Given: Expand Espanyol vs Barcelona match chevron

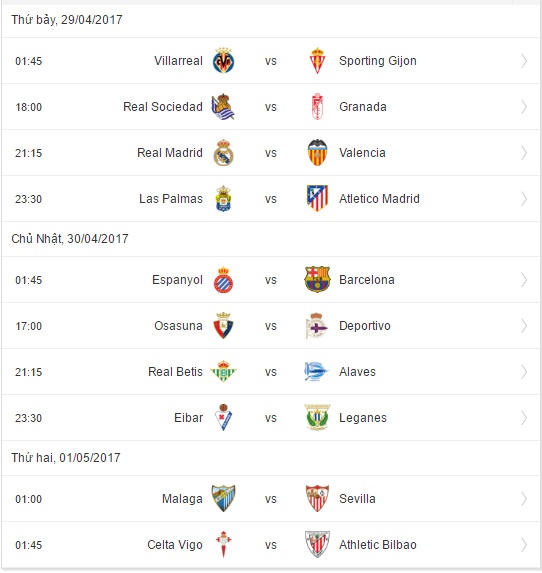Looking at the screenshot, I should click(x=524, y=280).
